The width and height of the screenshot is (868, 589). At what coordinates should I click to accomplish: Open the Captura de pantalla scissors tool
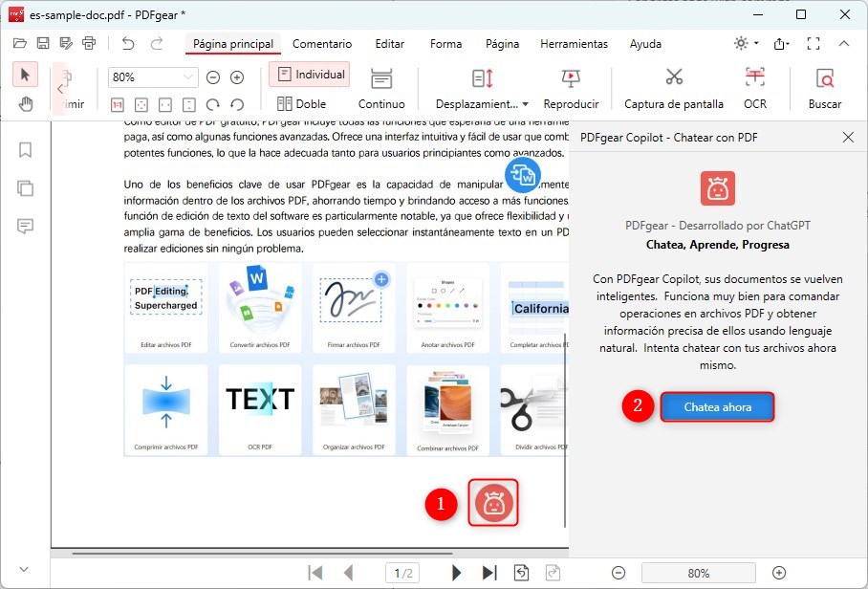[674, 89]
